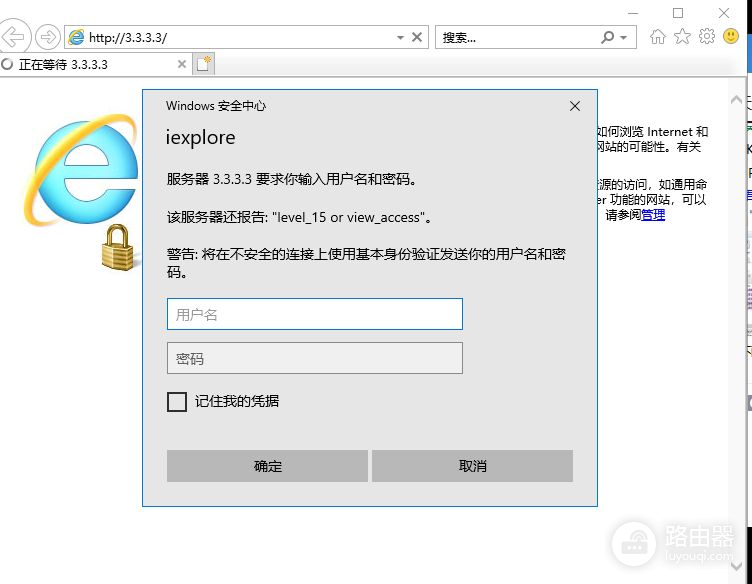
Task: Open the 管理 link
Action: 653,214
